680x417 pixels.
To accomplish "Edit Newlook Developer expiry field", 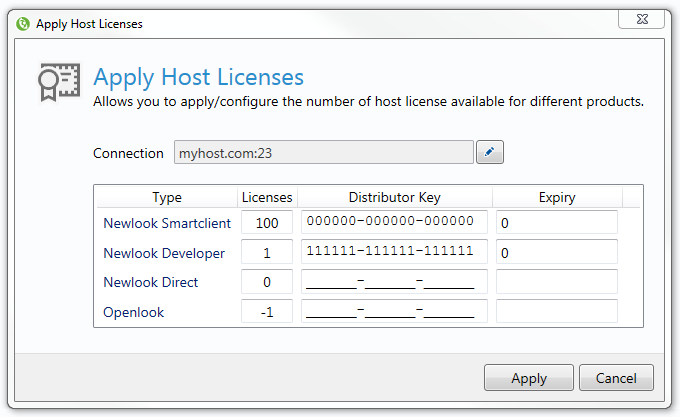I will (x=557, y=252).
